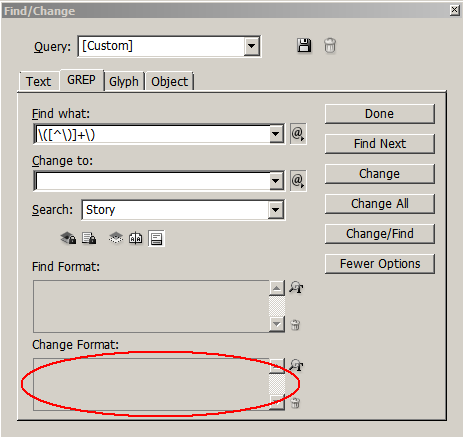Toggle Include Locked Layers option
The height and width of the screenshot is (437, 463).
tap(68, 238)
